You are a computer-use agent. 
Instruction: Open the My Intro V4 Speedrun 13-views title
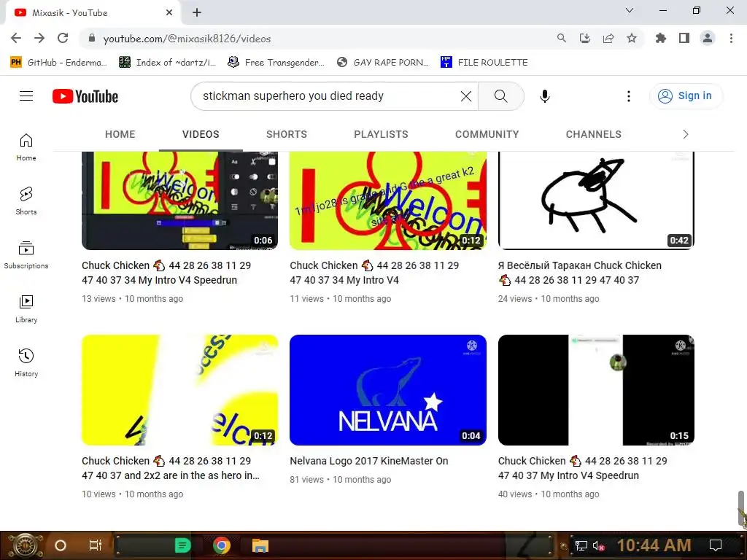click(166, 273)
